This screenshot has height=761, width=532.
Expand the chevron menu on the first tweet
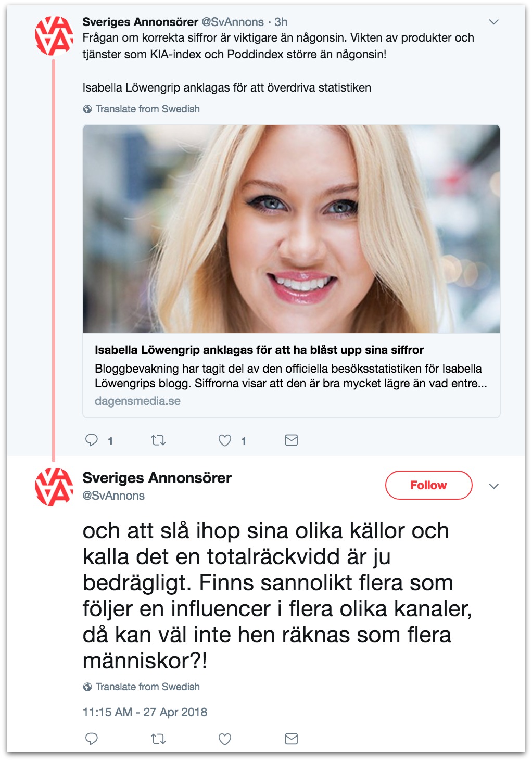pos(494,22)
